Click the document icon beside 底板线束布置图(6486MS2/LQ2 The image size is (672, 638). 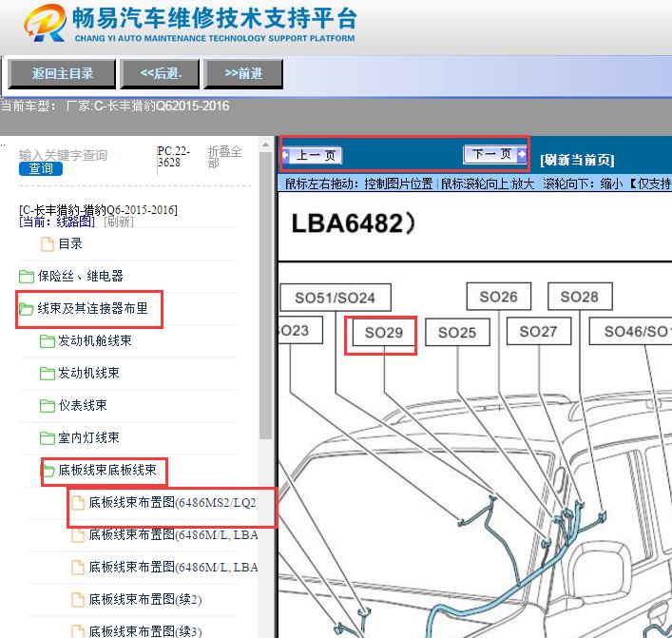coord(78,503)
